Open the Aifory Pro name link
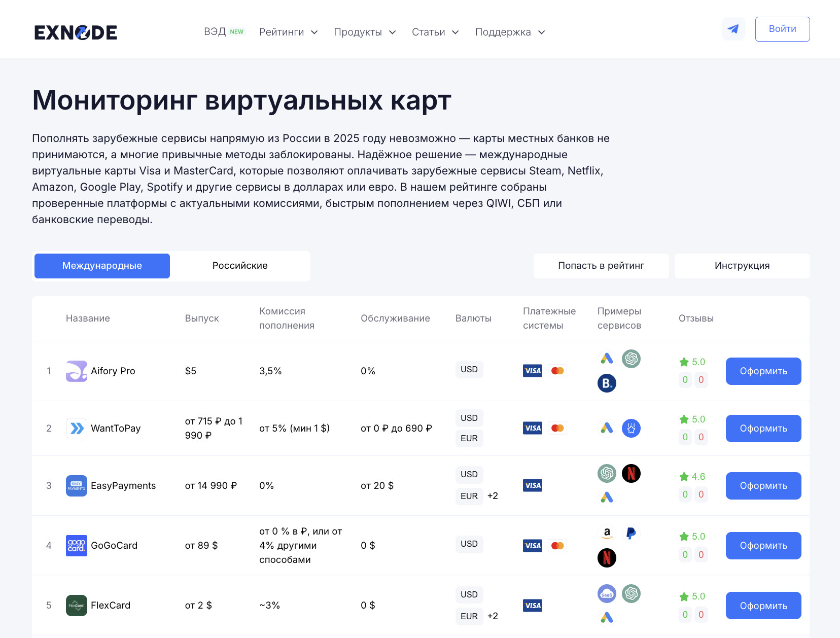The height and width of the screenshot is (638, 840). pos(113,371)
